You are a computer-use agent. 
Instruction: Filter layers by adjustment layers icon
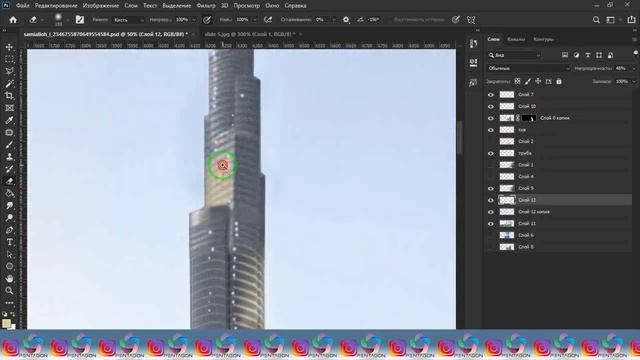(576, 55)
